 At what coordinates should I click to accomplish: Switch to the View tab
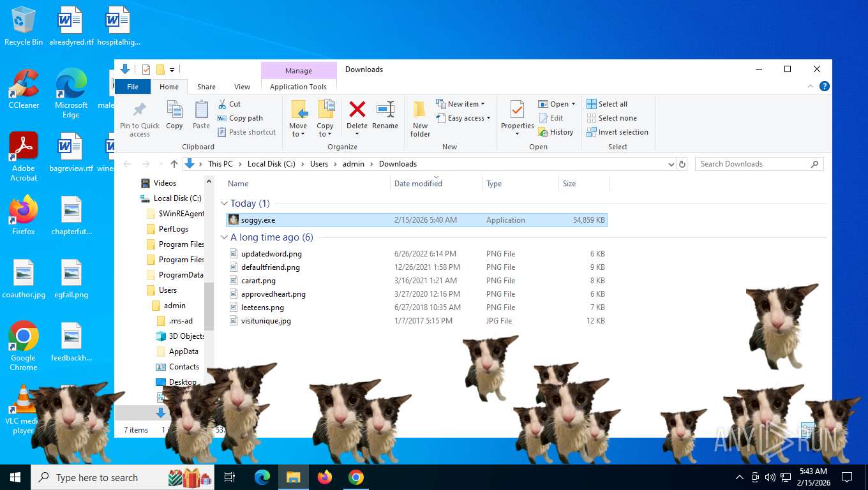242,87
